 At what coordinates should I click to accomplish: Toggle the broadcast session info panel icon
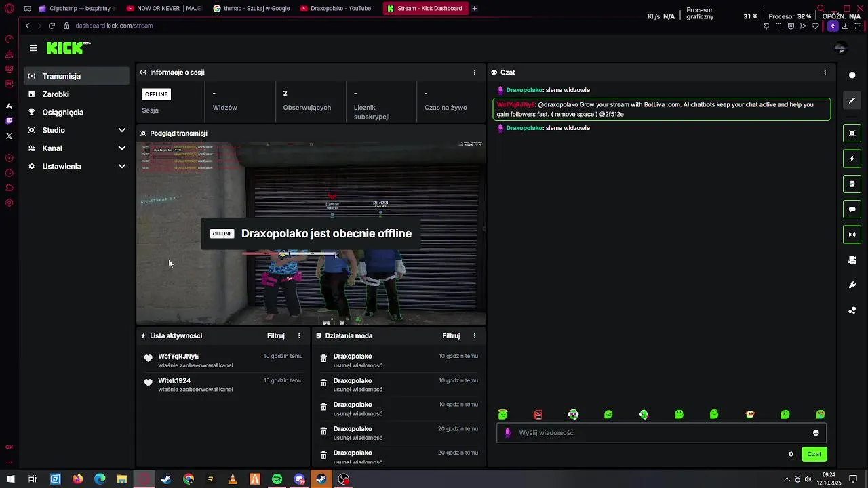852,235
